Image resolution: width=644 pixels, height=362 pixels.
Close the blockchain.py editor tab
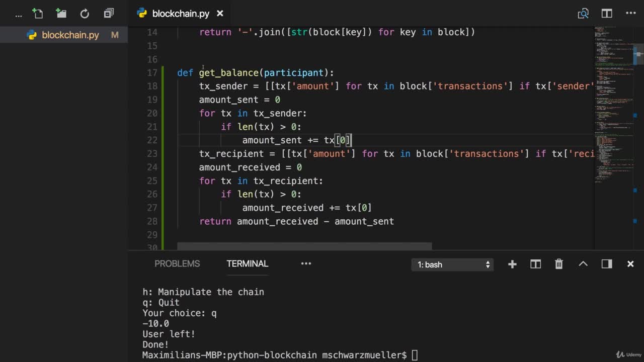tap(220, 14)
